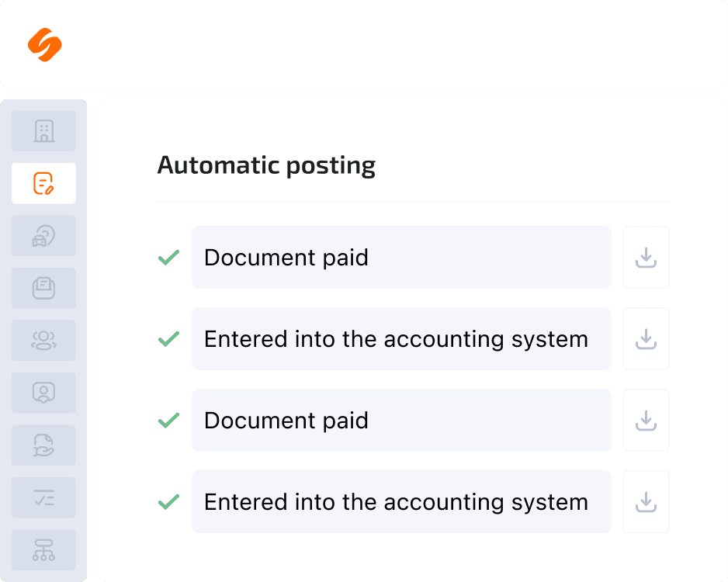This screenshot has width=728, height=582.
Task: Download last Entered into the accounting system entry
Action: pos(646,502)
